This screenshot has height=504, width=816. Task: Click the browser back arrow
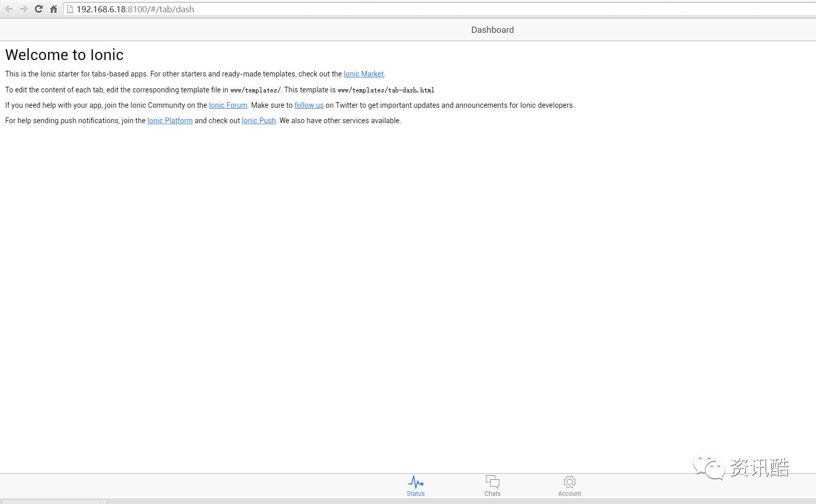tap(9, 9)
